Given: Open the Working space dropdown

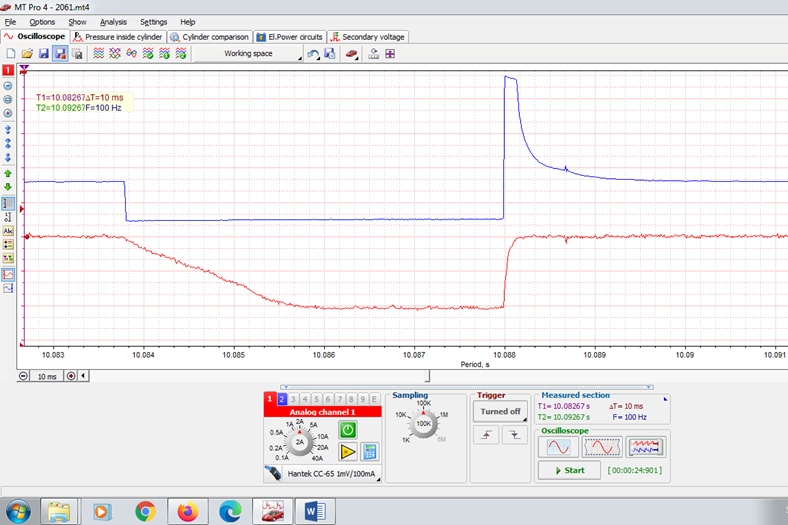Looking at the screenshot, I should point(247,54).
